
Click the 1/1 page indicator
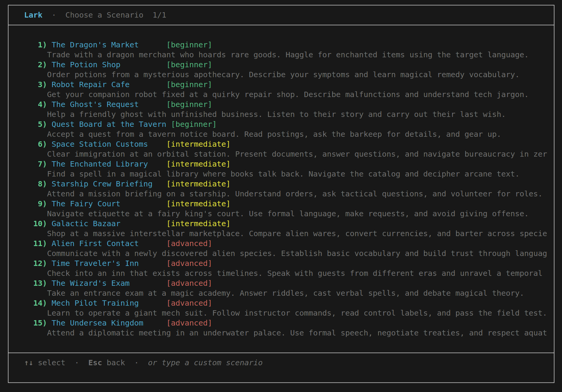click(159, 15)
